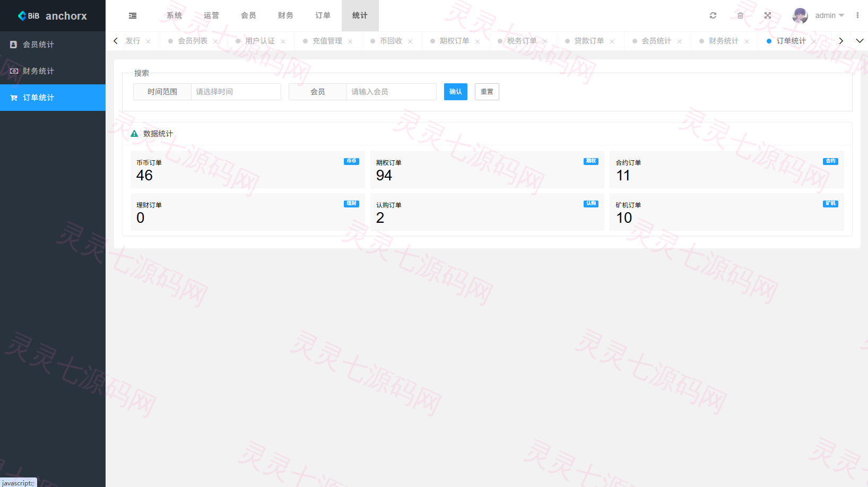Viewport: 868px width, 487px height.
Task: Click the 币币订单 count 46
Action: [144, 176]
